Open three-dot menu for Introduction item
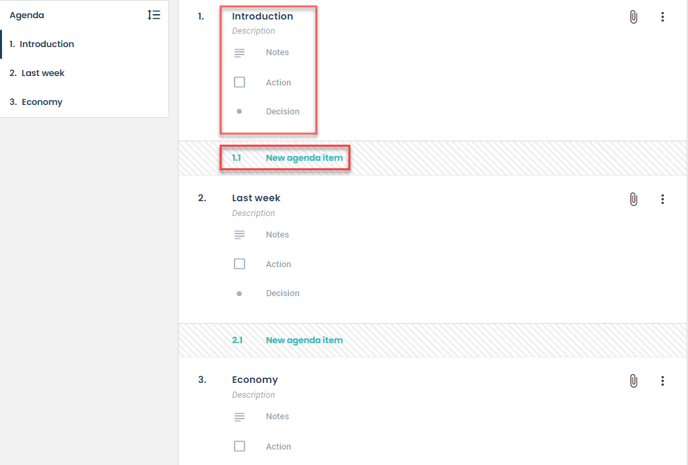The image size is (688, 465). 662,17
